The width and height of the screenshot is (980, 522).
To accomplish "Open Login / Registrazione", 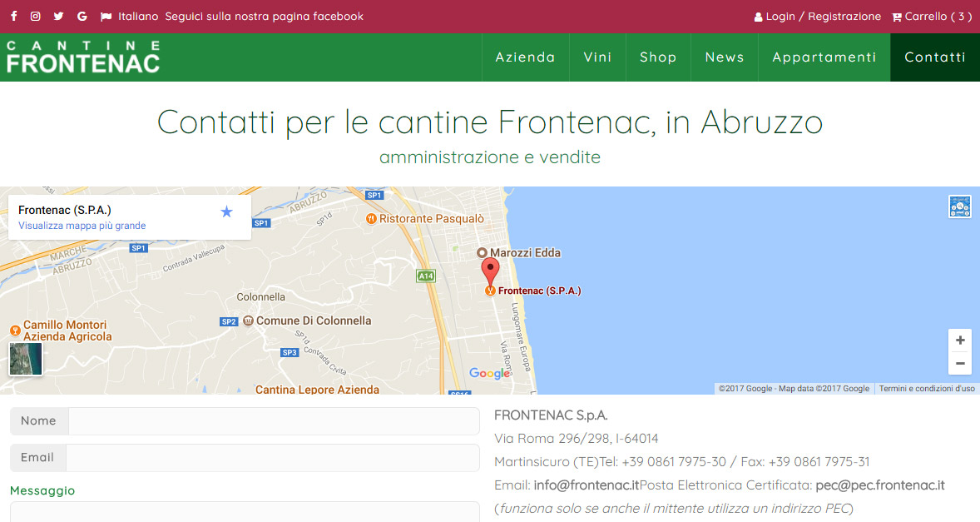I will pos(823,17).
